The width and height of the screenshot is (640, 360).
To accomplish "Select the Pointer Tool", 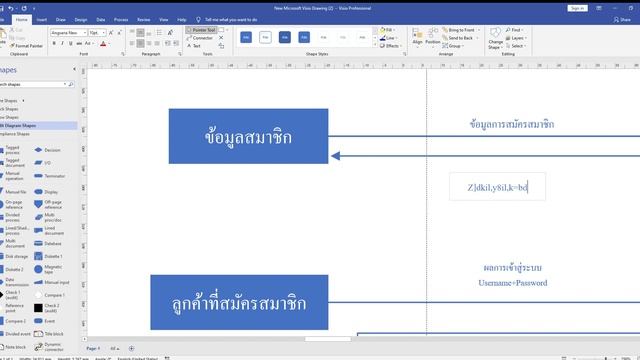I will [x=201, y=30].
